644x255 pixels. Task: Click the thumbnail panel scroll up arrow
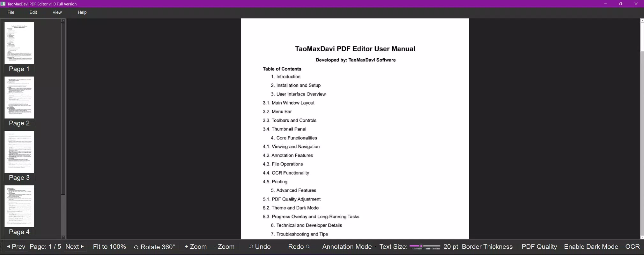pyautogui.click(x=63, y=20)
